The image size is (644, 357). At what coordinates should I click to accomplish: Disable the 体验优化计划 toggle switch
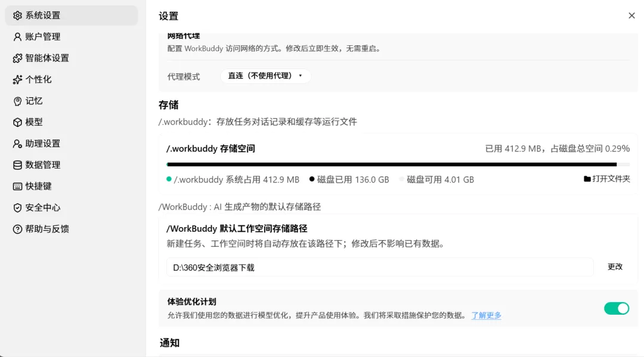point(617,308)
